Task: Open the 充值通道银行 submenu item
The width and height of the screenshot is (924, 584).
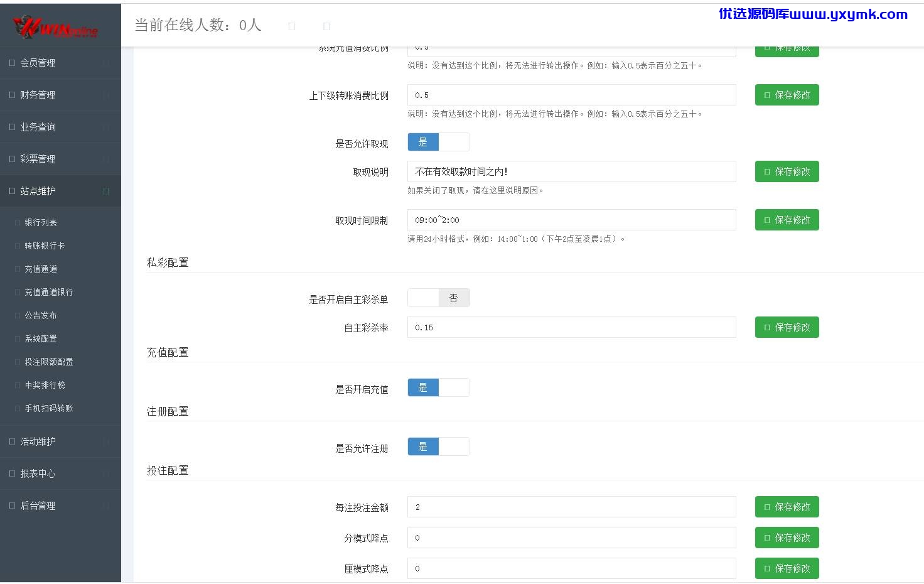Action: 49,292
